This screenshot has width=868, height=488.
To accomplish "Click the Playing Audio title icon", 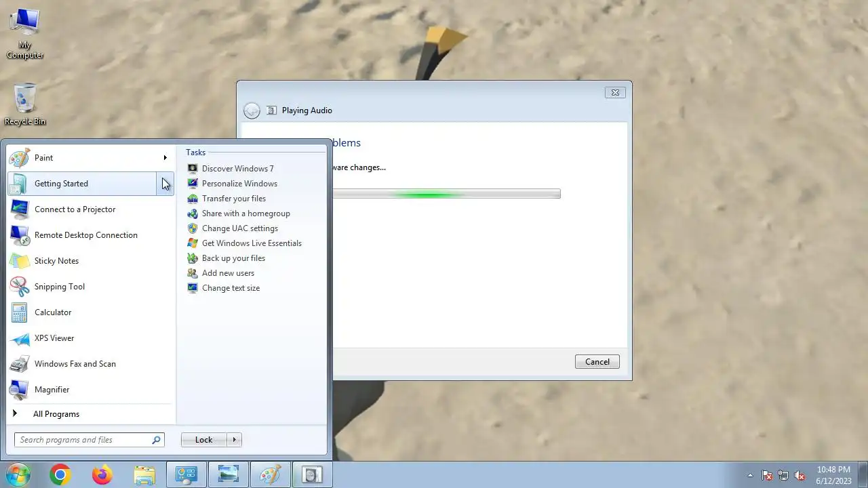I will point(272,110).
